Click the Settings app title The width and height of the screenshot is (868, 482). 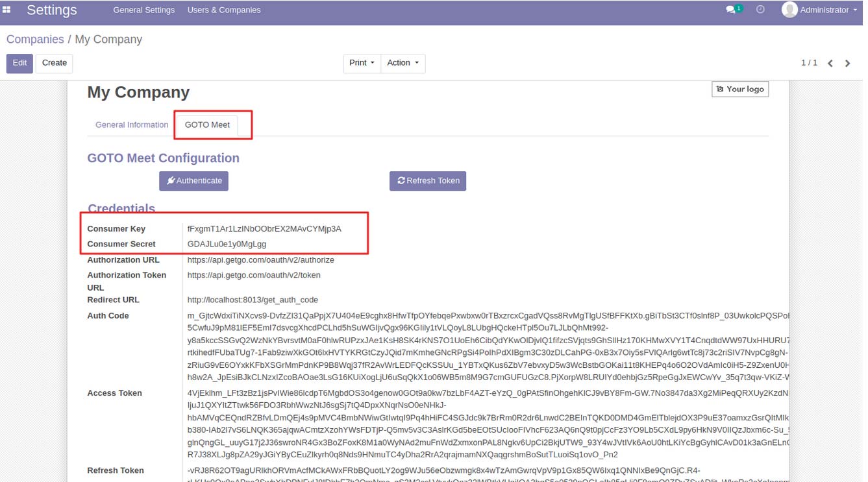pos(52,10)
